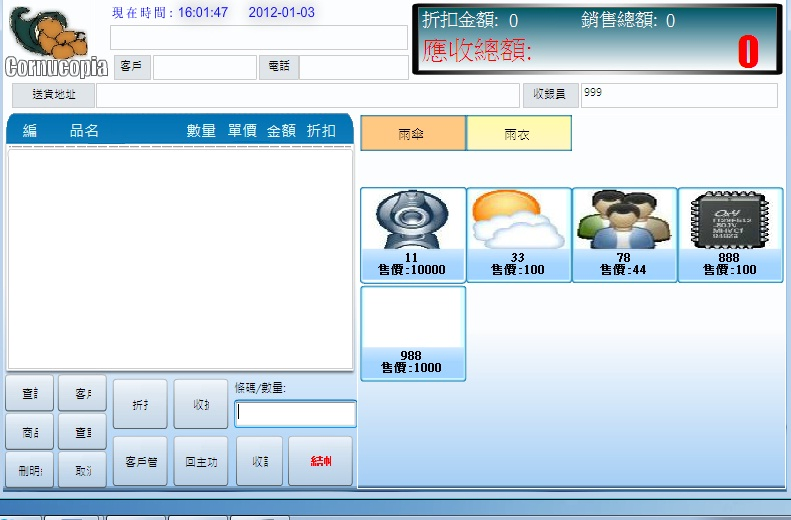The image size is (791, 520).
Task: Select the webcam product priced 10000
Action: point(412,234)
